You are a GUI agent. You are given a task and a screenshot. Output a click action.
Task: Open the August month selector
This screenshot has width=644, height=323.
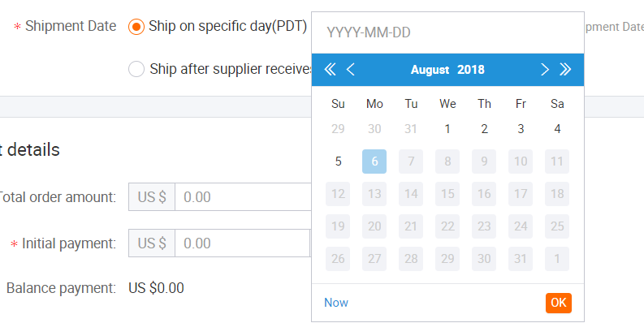[x=430, y=70]
